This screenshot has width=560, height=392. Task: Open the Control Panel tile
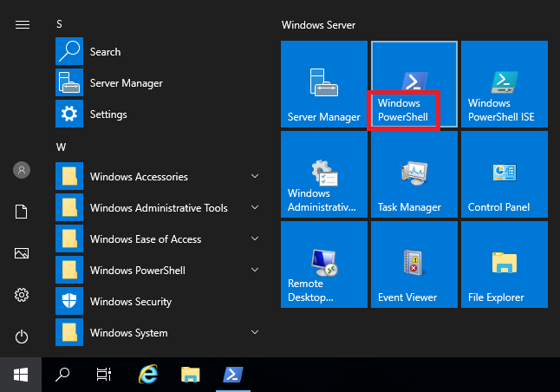point(505,174)
